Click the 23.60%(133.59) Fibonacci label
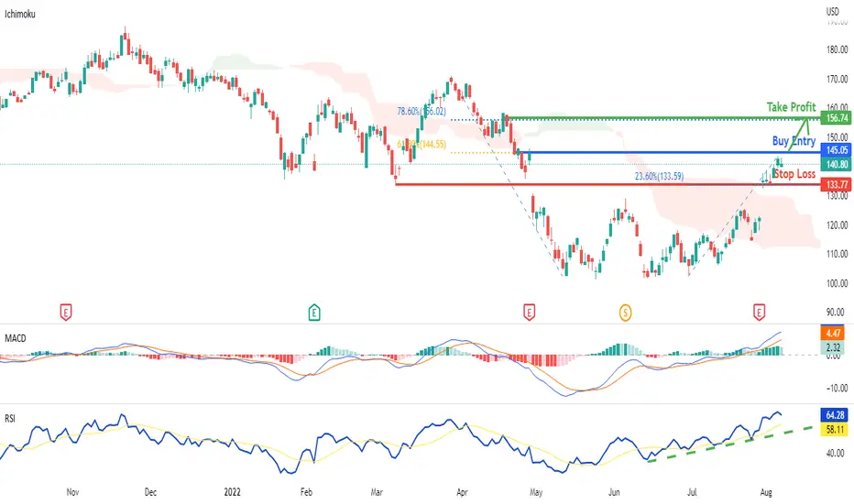This screenshot has width=854, height=504. (x=659, y=176)
